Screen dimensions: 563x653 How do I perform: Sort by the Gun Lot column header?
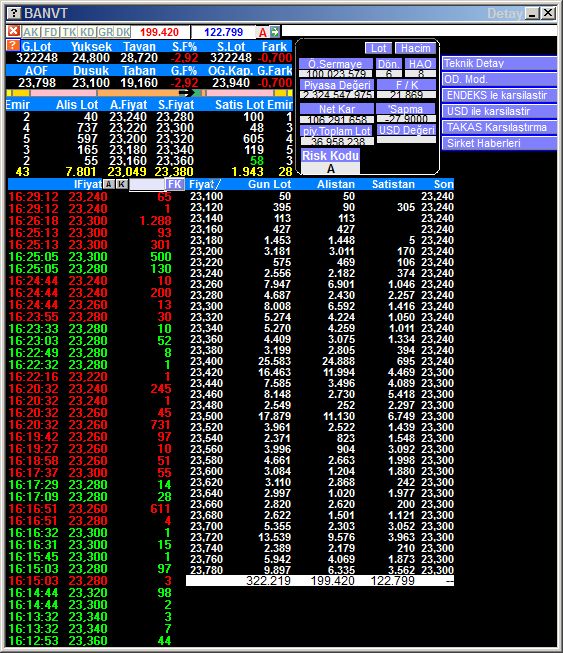click(x=269, y=184)
